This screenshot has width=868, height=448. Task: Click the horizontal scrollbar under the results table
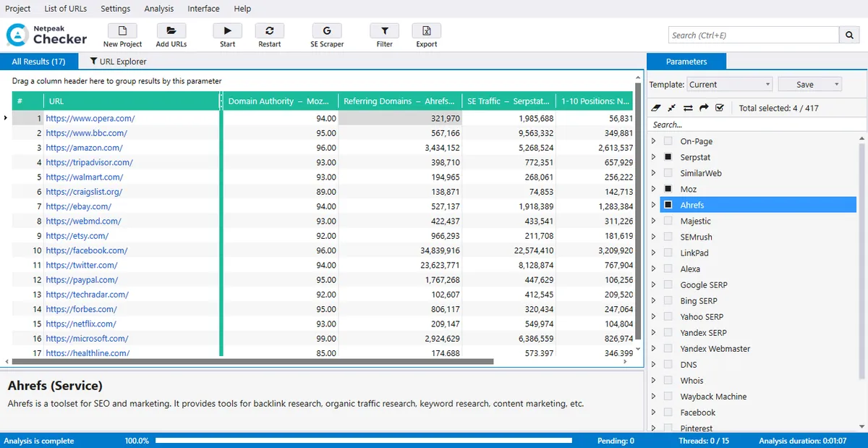pyautogui.click(x=253, y=361)
